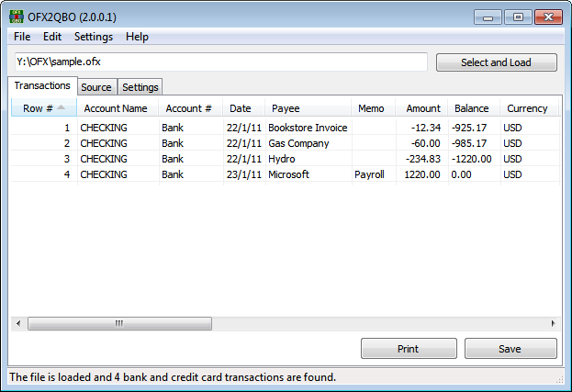Image resolution: width=572 pixels, height=392 pixels.
Task: Select the Bookstore Invoice payee cell
Action: click(x=308, y=128)
